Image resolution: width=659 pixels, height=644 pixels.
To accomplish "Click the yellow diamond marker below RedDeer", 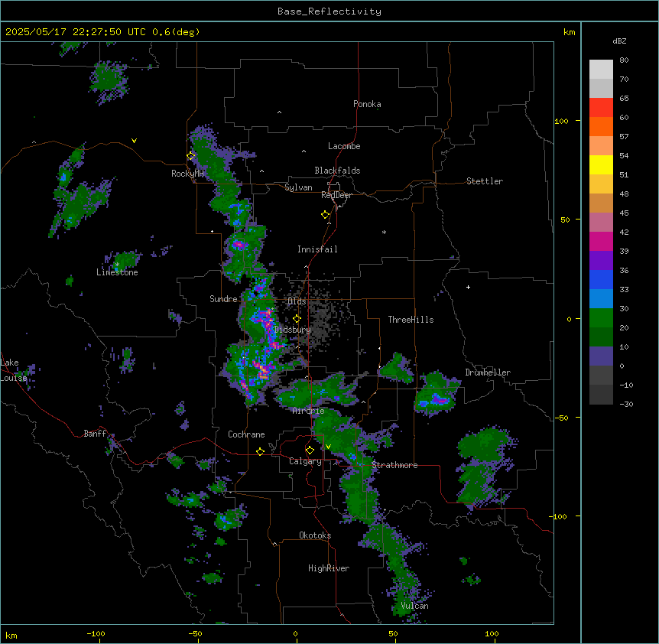I will tap(326, 215).
